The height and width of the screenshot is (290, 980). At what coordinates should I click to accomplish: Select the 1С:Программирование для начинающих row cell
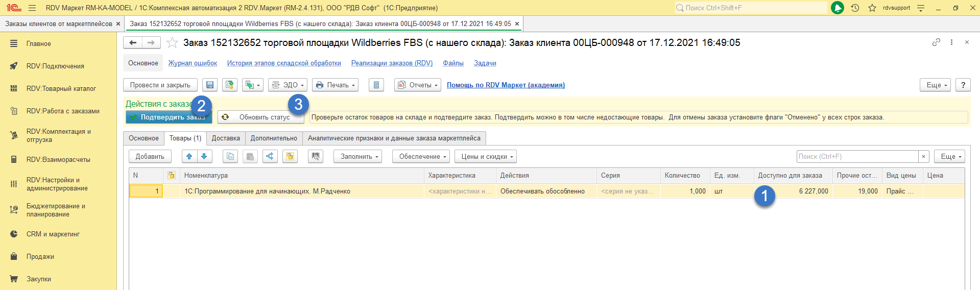(302, 191)
